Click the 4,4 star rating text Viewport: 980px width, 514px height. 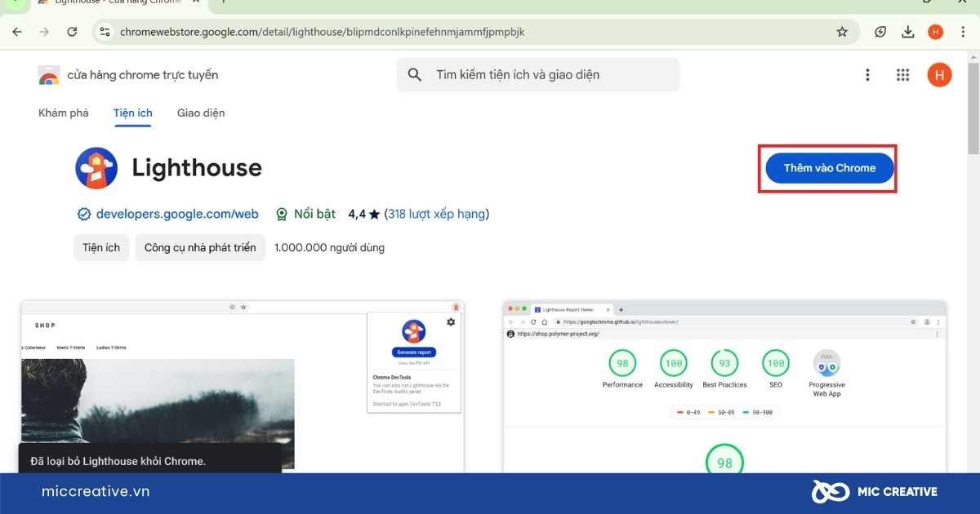(x=364, y=214)
